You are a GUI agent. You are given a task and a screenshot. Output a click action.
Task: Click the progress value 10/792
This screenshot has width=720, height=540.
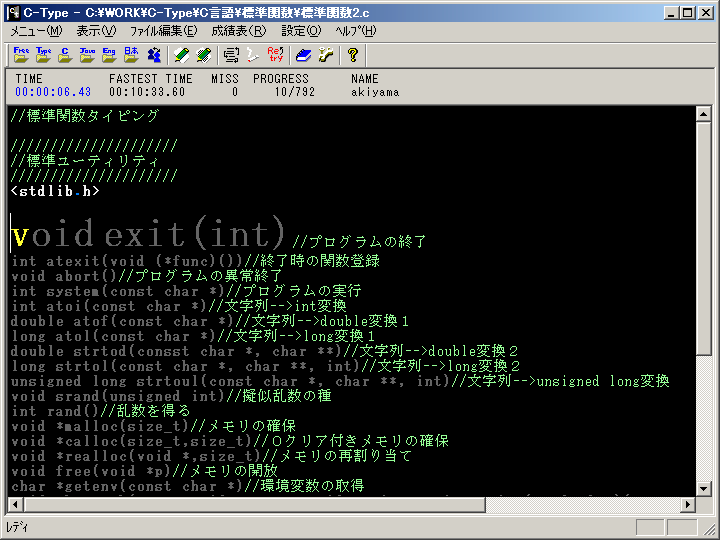(x=295, y=92)
